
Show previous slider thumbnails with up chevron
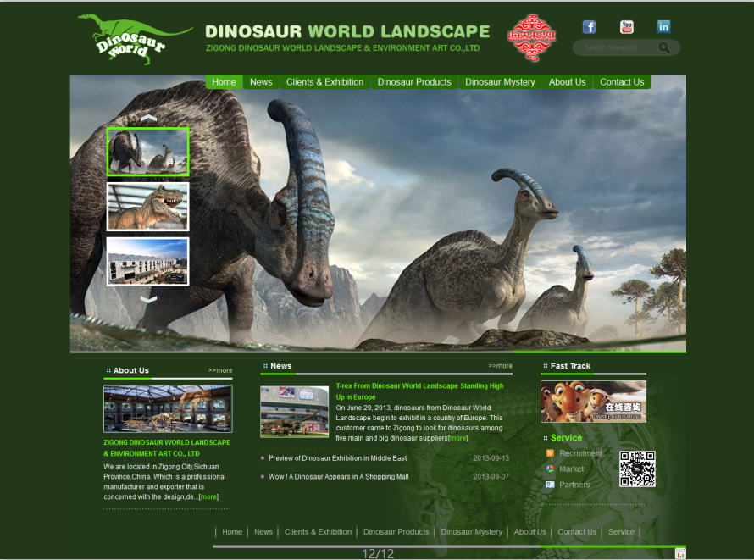148,118
